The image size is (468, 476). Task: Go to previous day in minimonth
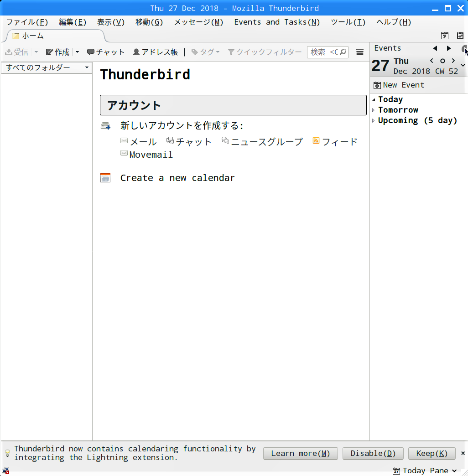432,61
